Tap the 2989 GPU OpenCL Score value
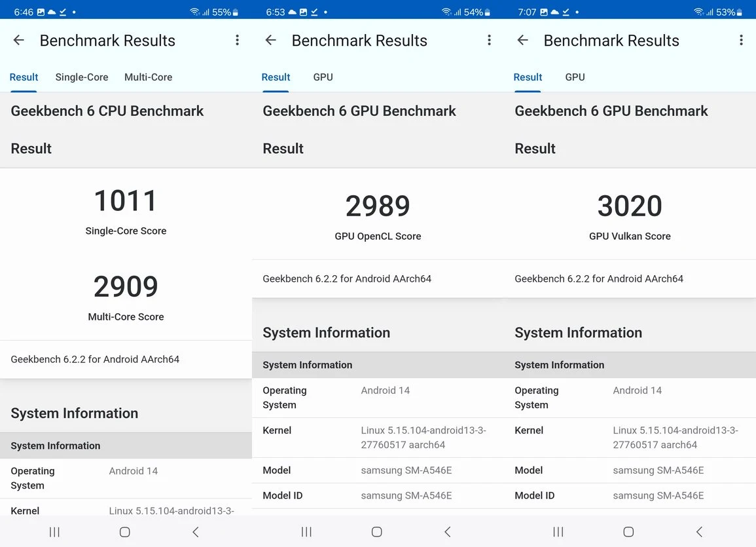This screenshot has width=756, height=547. (x=378, y=206)
